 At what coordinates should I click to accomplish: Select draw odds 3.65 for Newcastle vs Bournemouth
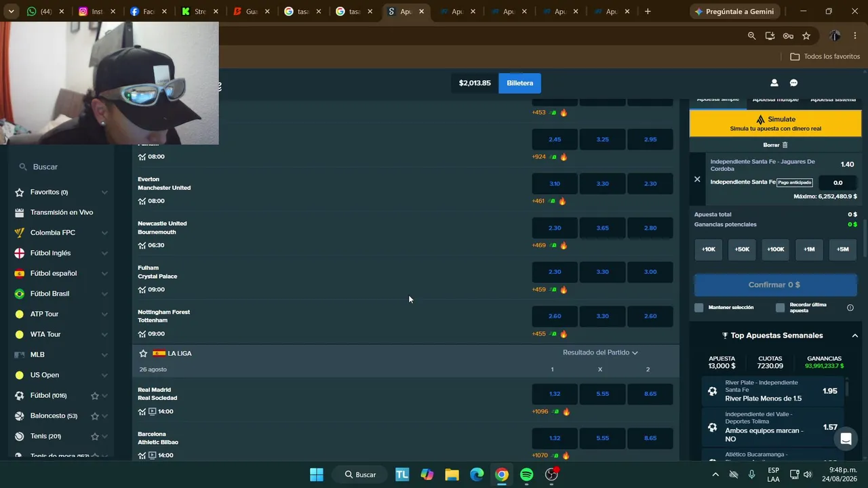[x=603, y=228]
